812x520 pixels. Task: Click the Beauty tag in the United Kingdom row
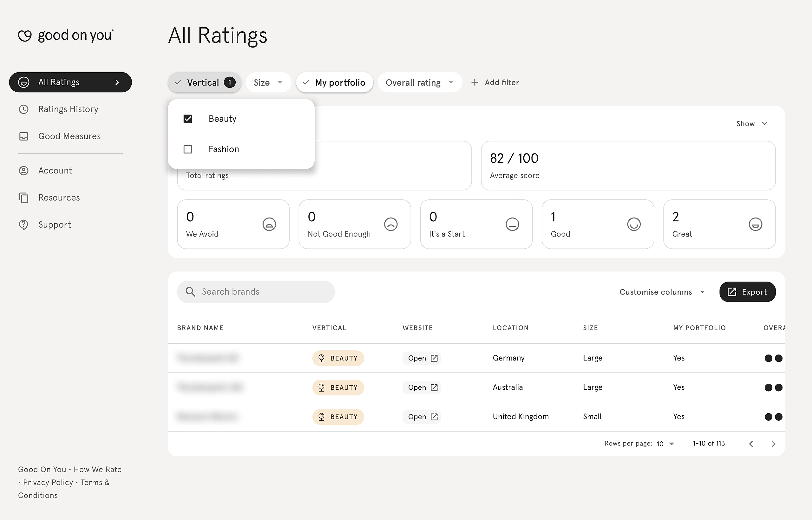(338, 417)
